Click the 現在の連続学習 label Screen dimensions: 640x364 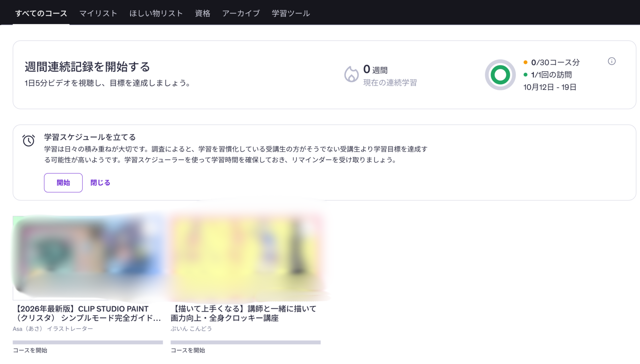(390, 83)
